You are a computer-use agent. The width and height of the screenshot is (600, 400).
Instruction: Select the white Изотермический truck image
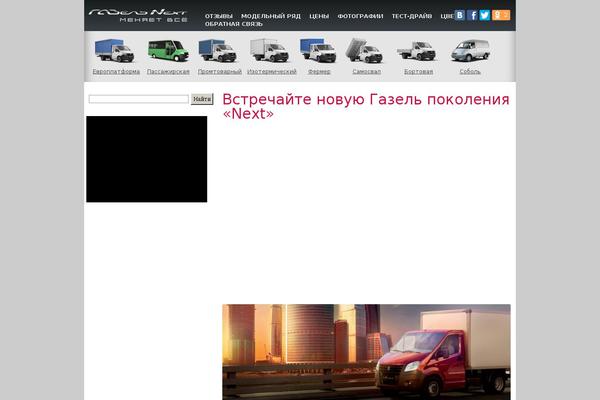tap(269, 50)
